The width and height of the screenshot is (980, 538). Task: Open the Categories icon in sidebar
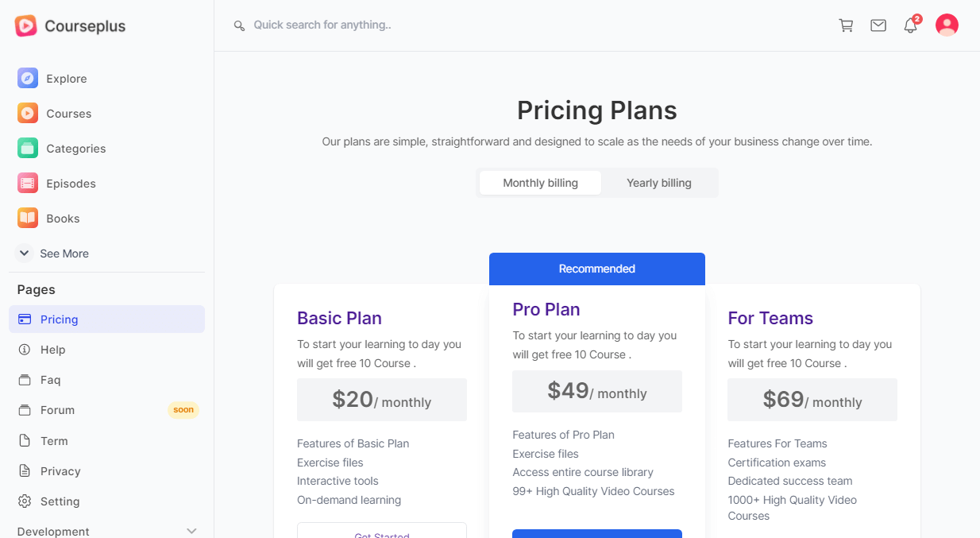tap(28, 149)
